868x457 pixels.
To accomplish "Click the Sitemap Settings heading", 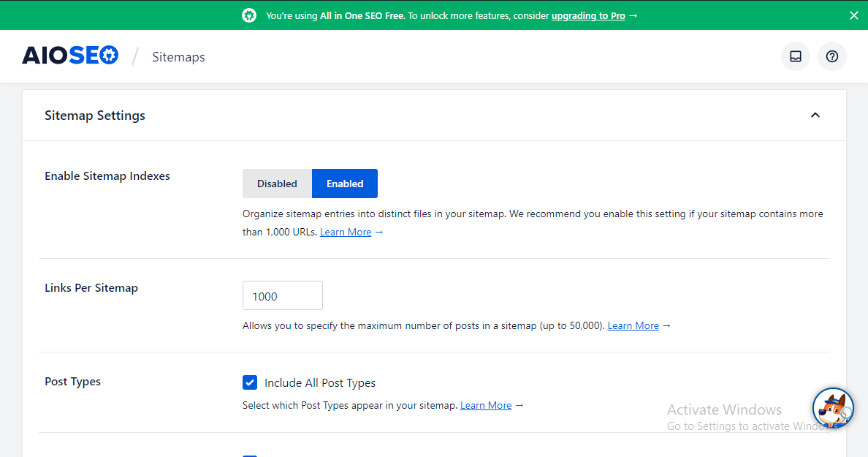I will 95,116.
